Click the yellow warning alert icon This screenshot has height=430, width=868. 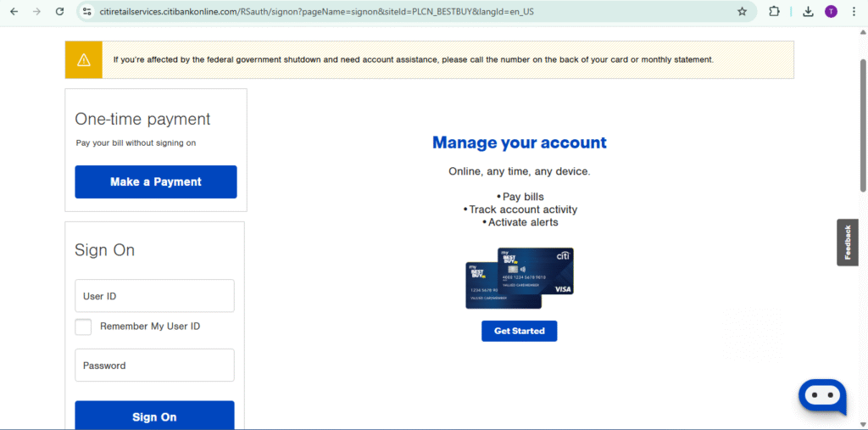[x=84, y=59]
